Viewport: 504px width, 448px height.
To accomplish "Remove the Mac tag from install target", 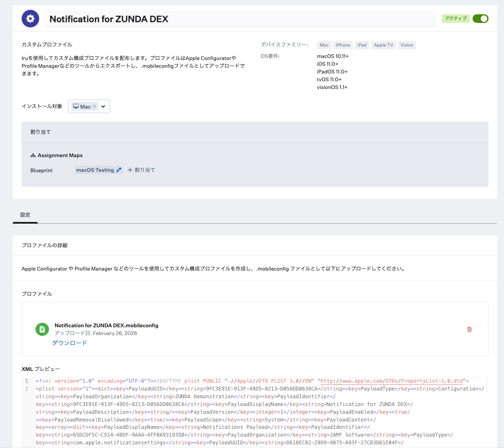I will (95, 106).
